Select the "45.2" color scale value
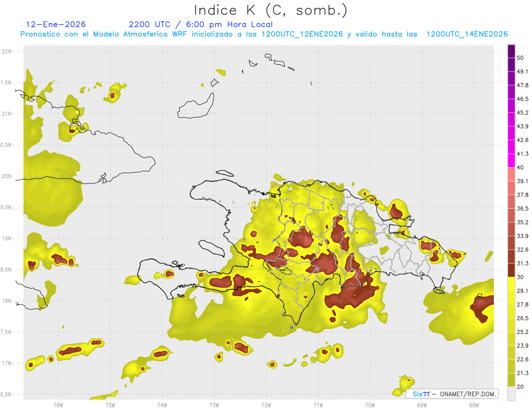Screen dimensions: 532x411 pyautogui.click(x=523, y=113)
